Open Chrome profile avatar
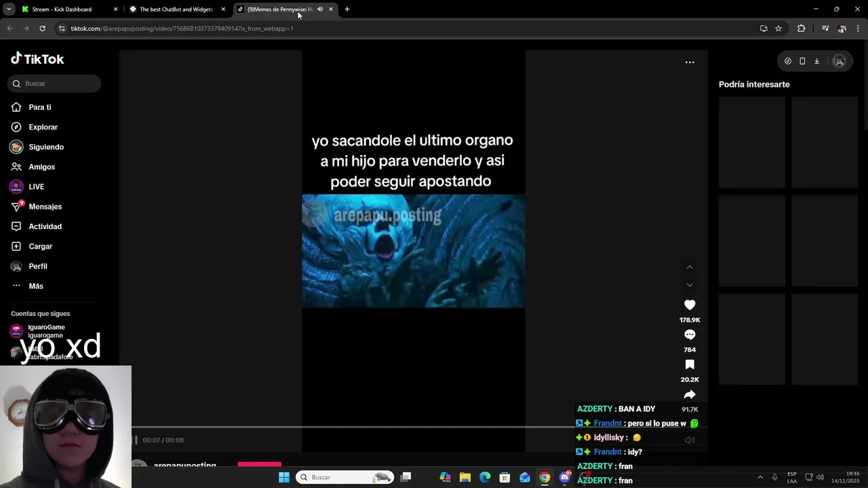The height and width of the screenshot is (488, 868). 842,28
